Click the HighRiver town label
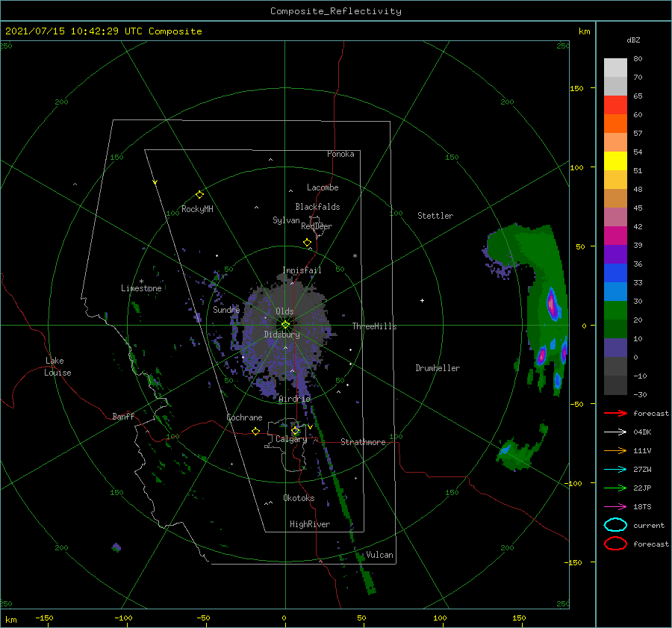This screenshot has height=628, width=672. pyautogui.click(x=309, y=524)
